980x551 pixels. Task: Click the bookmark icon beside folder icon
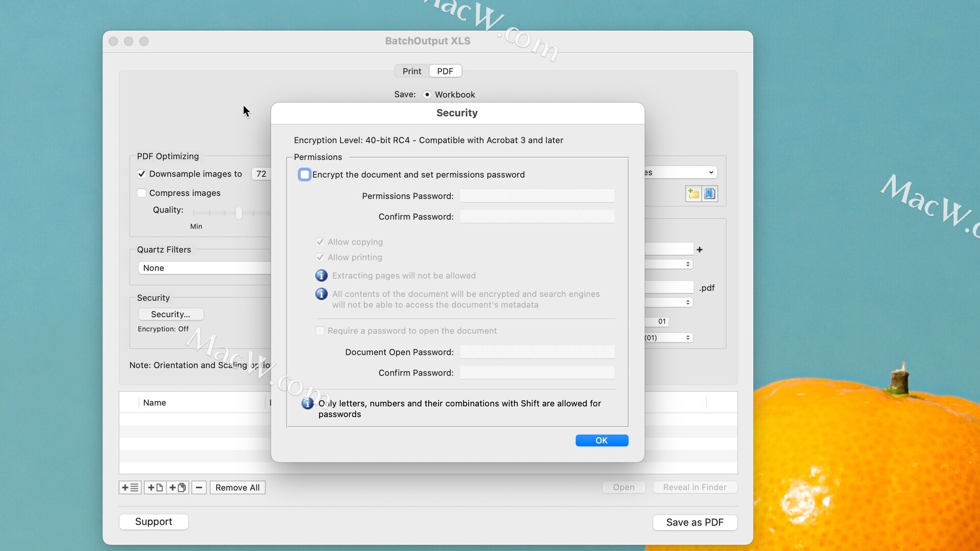coord(709,194)
